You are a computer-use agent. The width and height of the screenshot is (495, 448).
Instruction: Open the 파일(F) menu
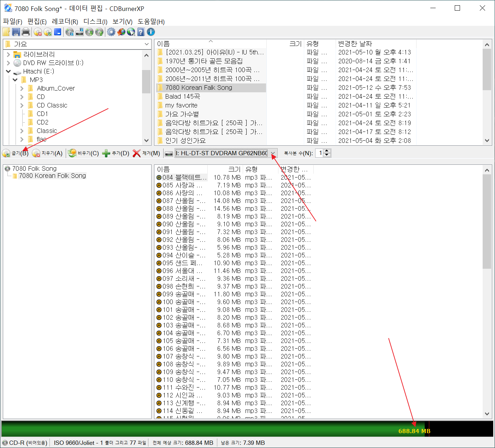[x=12, y=22]
